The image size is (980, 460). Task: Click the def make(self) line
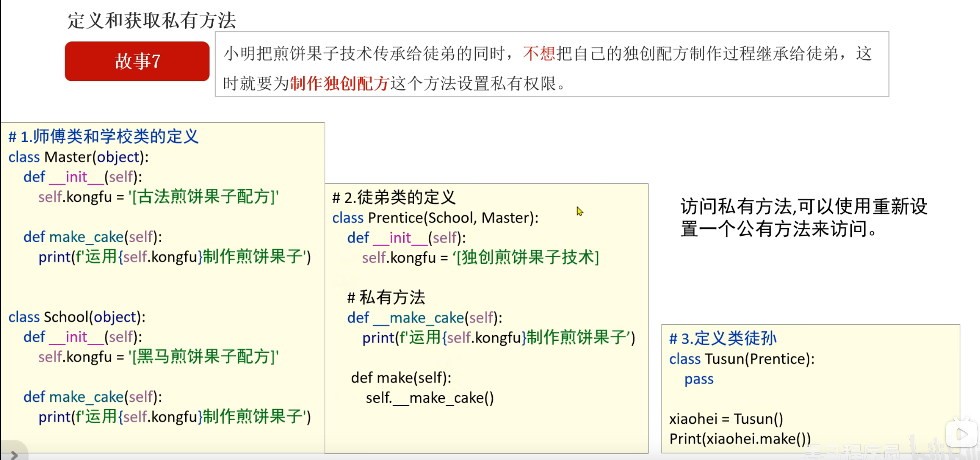tap(401, 378)
